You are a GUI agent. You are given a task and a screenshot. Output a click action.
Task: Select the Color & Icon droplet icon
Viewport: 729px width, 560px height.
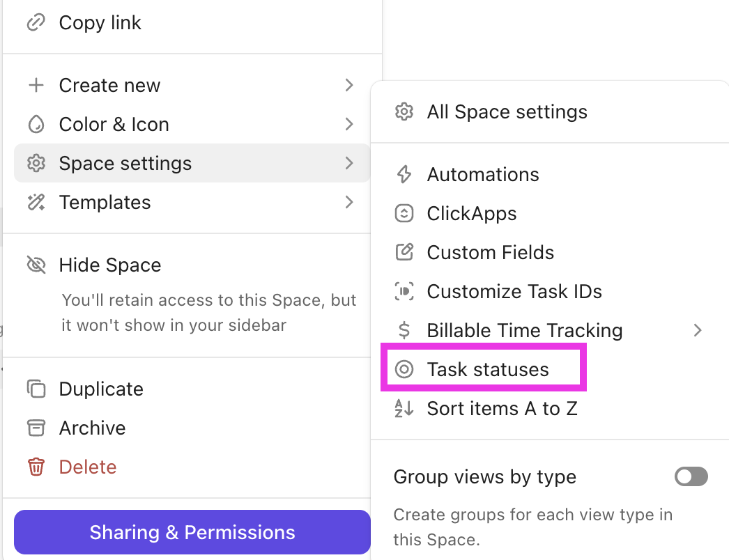coord(36,124)
